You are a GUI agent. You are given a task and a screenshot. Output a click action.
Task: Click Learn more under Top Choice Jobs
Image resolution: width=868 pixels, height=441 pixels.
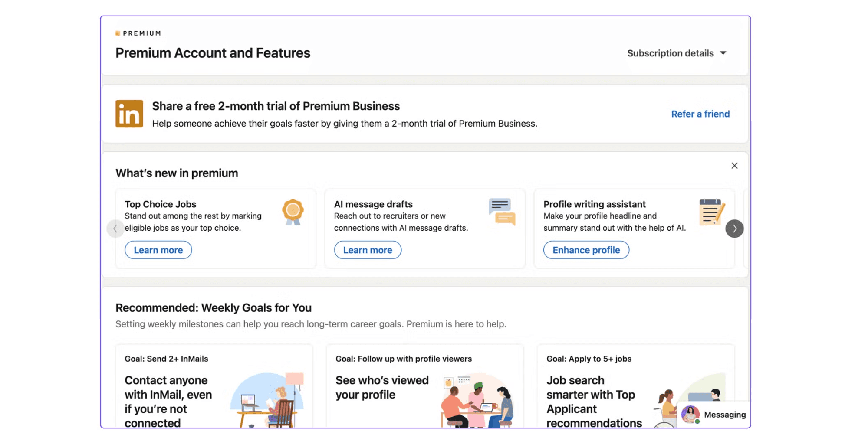[x=158, y=250]
